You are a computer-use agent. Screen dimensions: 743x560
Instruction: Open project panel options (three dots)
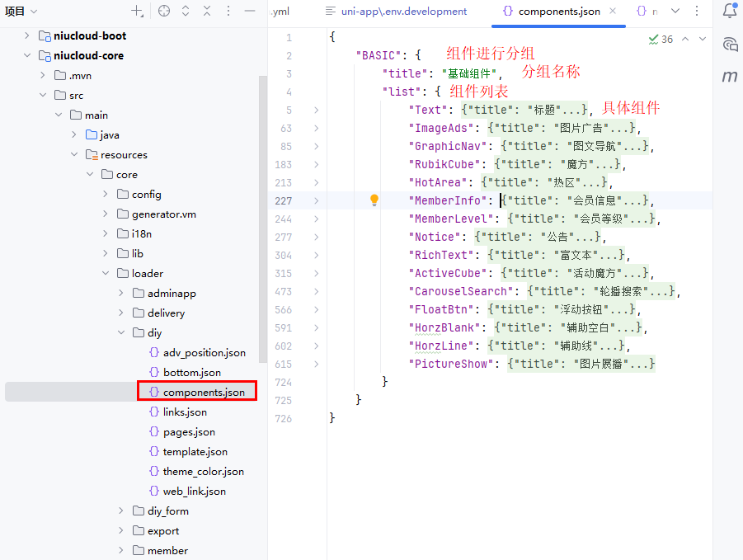pyautogui.click(x=228, y=11)
